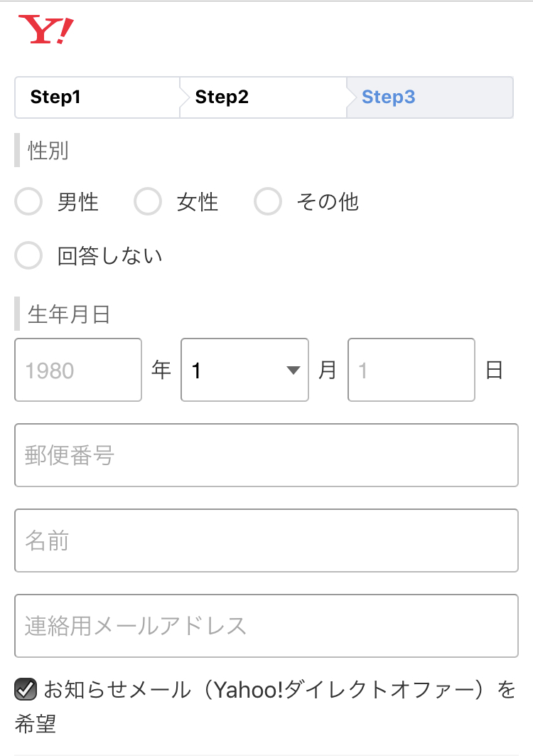
Task: Click the 年 label beside the year field
Action: click(x=161, y=371)
